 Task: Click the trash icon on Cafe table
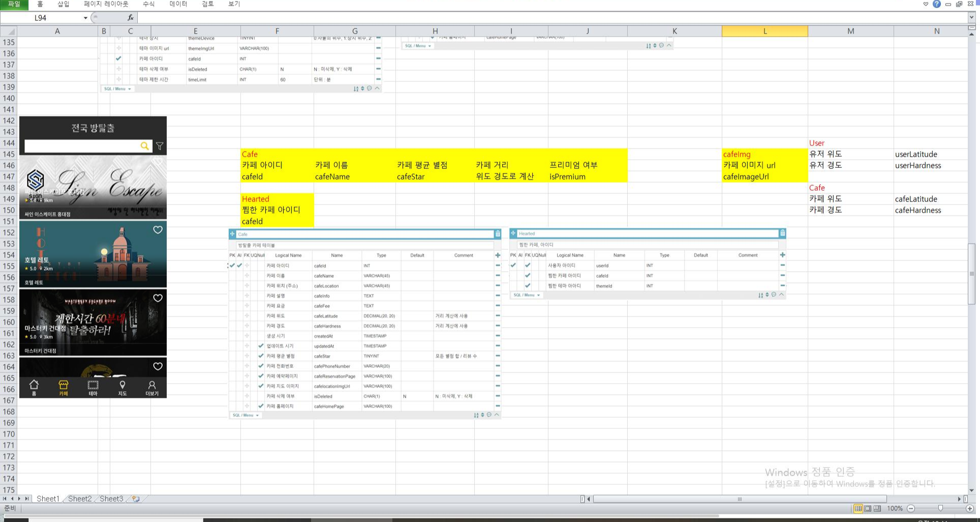(498, 234)
